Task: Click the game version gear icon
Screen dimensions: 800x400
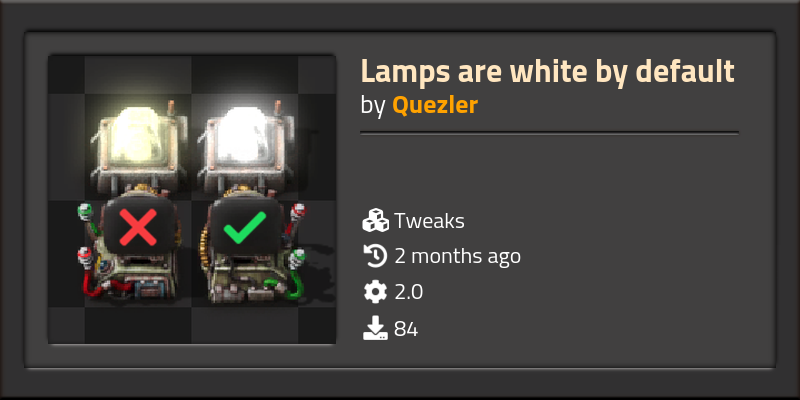Action: coord(376,292)
